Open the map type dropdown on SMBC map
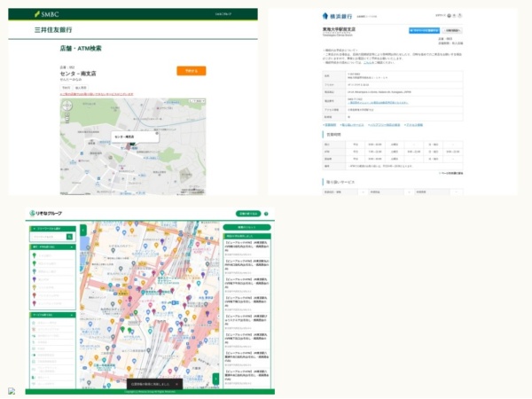The width and height of the screenshot is (532, 399). coord(197,101)
